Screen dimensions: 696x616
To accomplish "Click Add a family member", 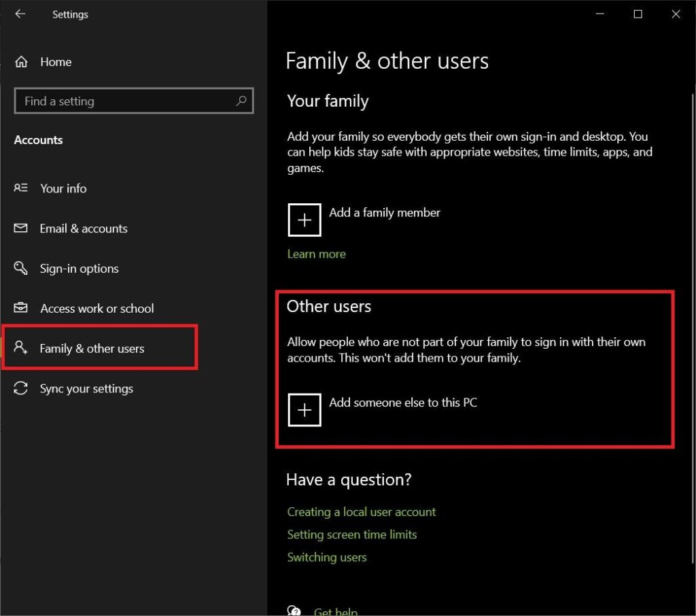I will 385,212.
